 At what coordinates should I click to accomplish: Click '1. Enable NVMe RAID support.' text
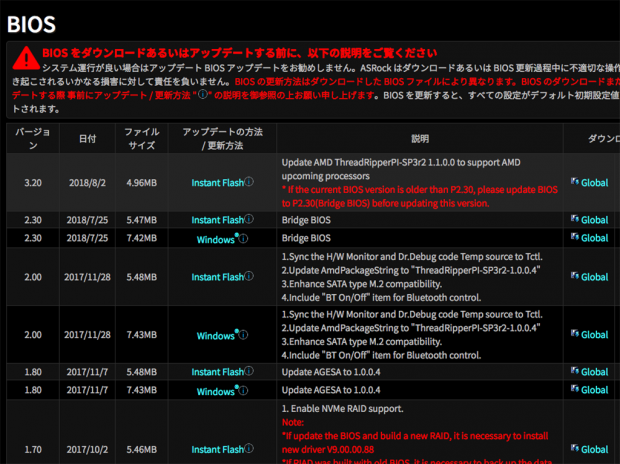click(342, 409)
